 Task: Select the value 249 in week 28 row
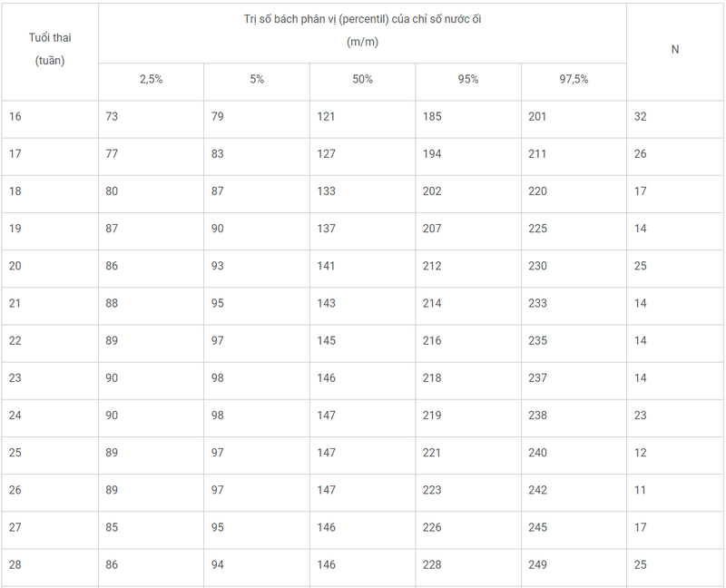click(x=537, y=564)
